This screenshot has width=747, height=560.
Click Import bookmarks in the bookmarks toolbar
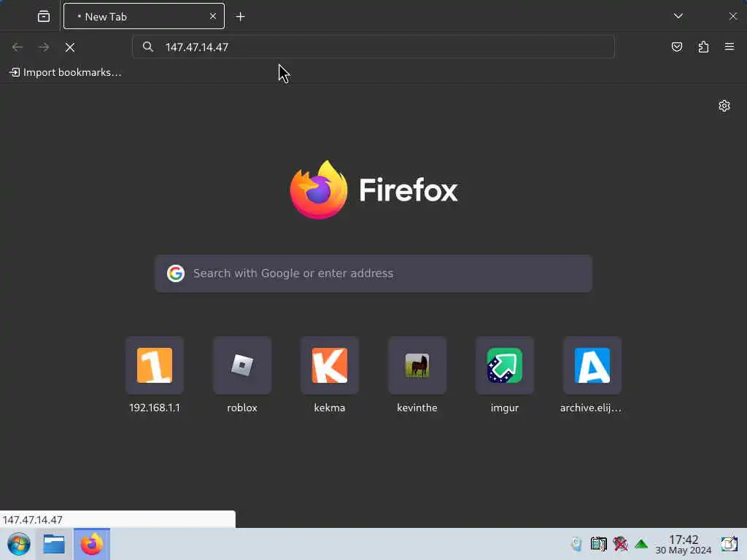(66, 72)
